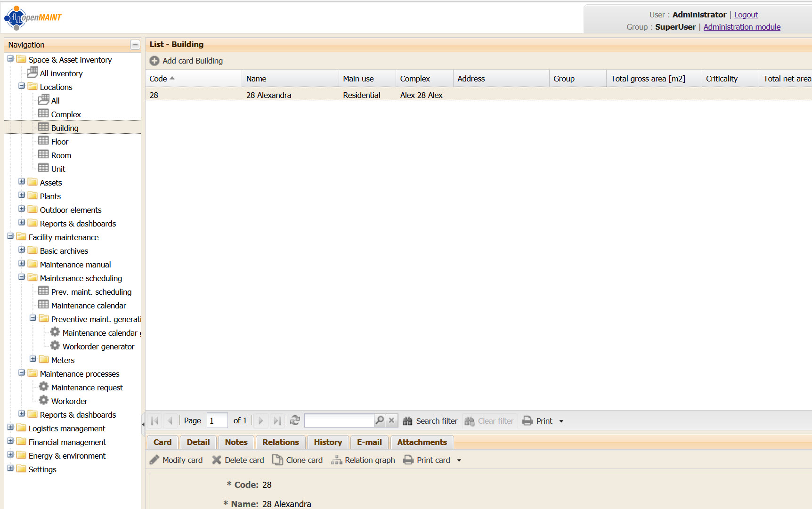This screenshot has height=509, width=812.
Task: Switch to the Attachments tab
Action: pos(422,442)
